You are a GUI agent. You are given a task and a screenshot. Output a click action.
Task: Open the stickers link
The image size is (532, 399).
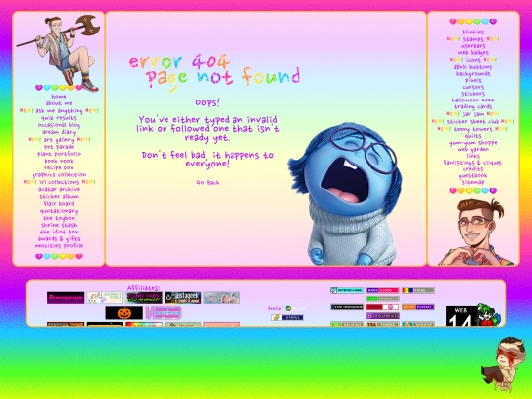(473, 94)
